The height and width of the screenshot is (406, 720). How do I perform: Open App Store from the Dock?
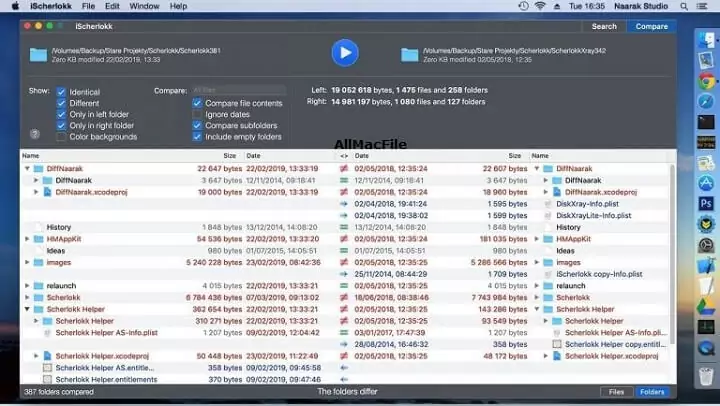pyautogui.click(x=706, y=183)
